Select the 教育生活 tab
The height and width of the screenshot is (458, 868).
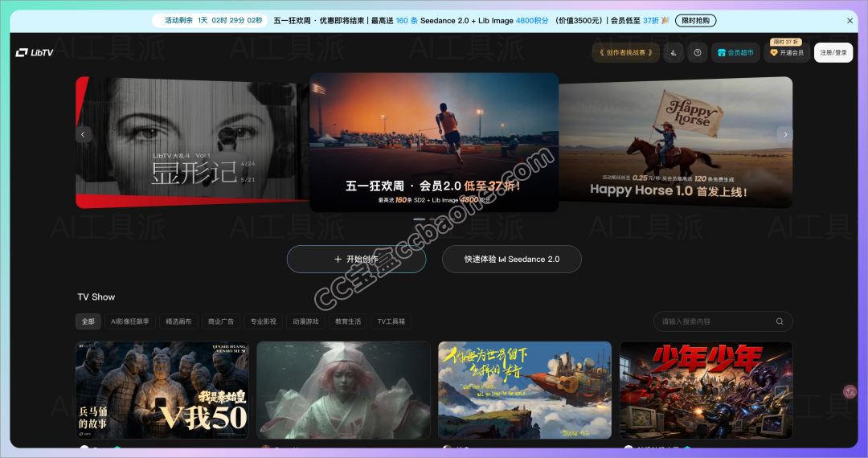tap(348, 321)
